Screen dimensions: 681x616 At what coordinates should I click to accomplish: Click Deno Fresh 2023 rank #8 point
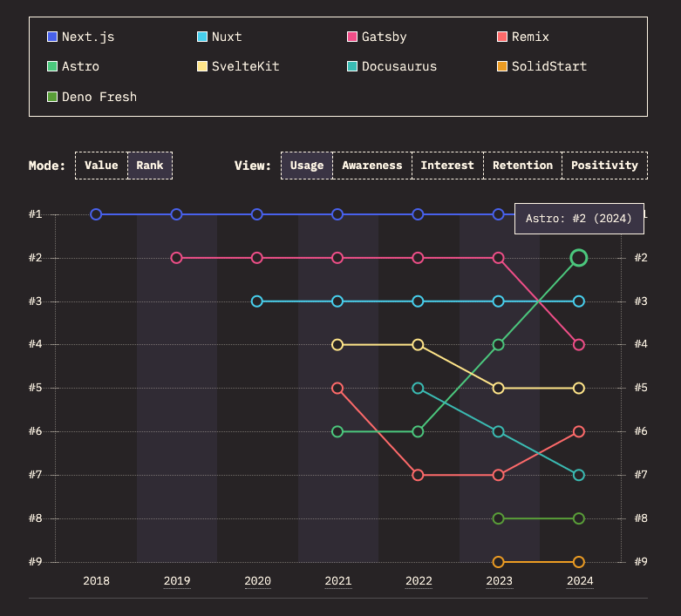pyautogui.click(x=498, y=518)
